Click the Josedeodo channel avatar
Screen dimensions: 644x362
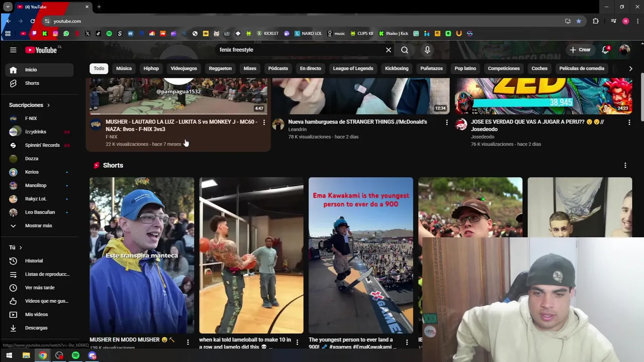[x=461, y=125]
